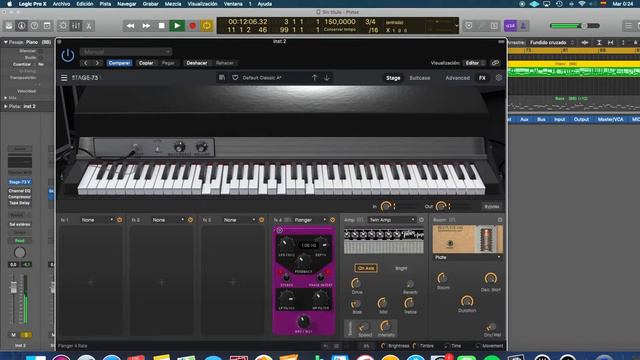Screen dimensions: 640x360
Task: Open the Advanced tab
Action: [x=457, y=78]
